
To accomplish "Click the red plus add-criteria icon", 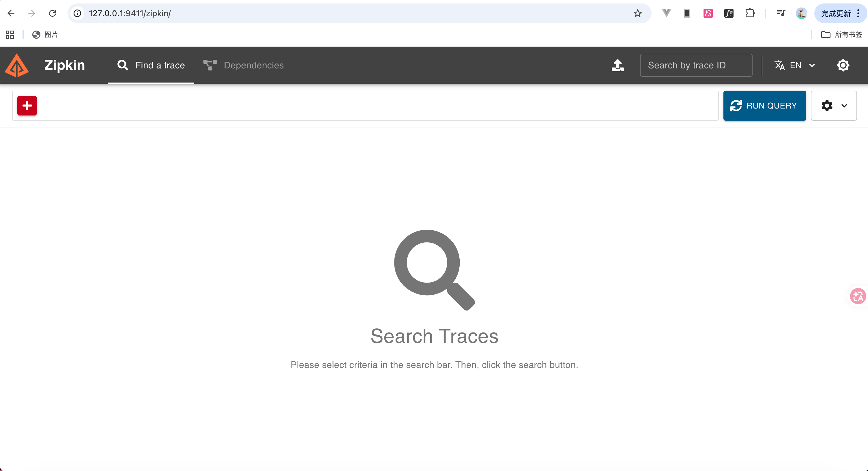I will pos(27,105).
